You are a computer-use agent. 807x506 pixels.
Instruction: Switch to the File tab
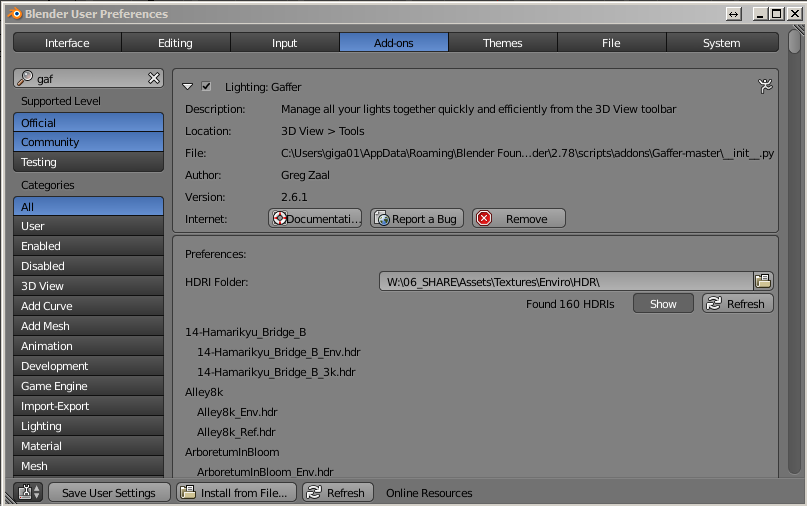click(x=611, y=43)
